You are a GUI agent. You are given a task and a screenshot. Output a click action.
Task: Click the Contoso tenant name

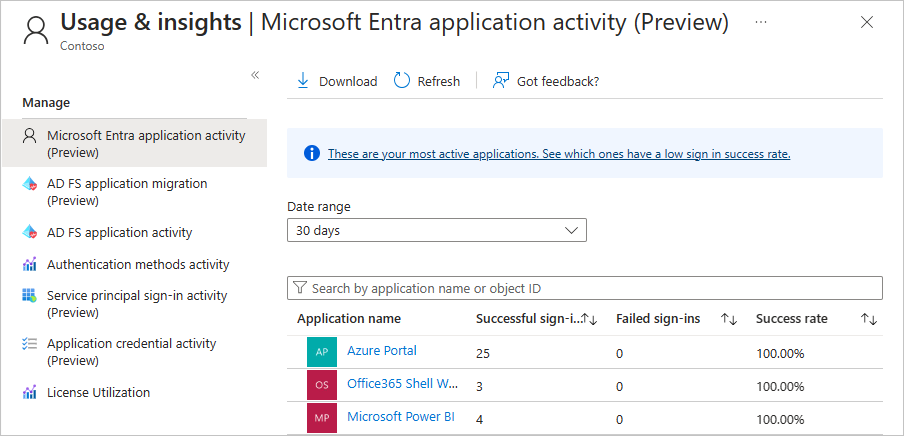tap(82, 46)
